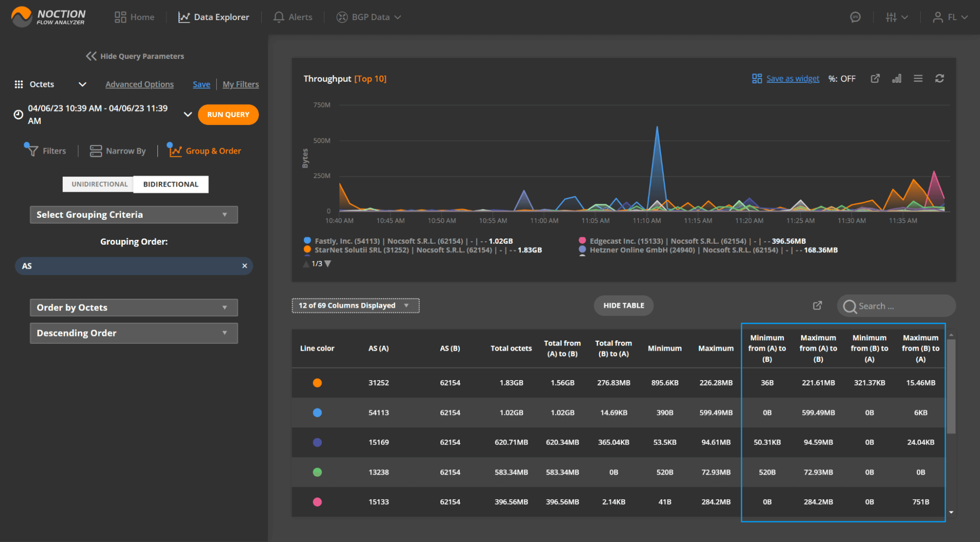
Task: Switch to UNIDIRECTIONAL traffic tab
Action: 99,183
